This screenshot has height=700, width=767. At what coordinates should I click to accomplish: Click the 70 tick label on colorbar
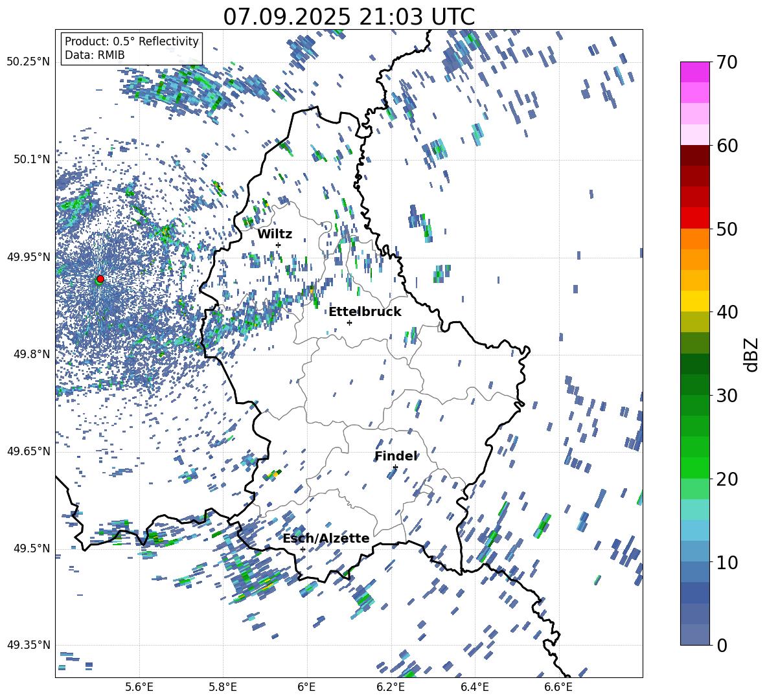(x=727, y=62)
